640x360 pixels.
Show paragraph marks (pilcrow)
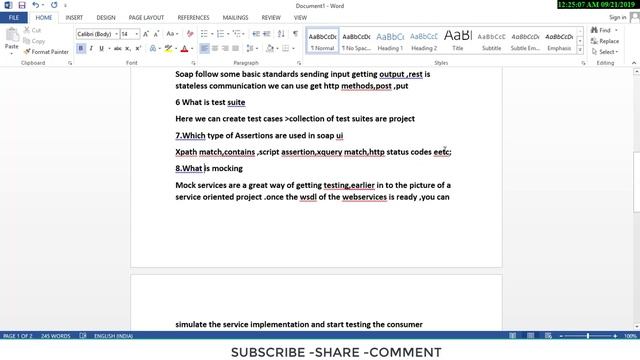295,34
